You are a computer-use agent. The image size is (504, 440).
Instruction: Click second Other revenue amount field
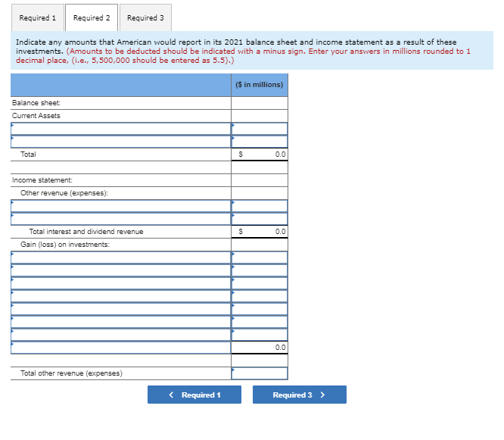260,219
